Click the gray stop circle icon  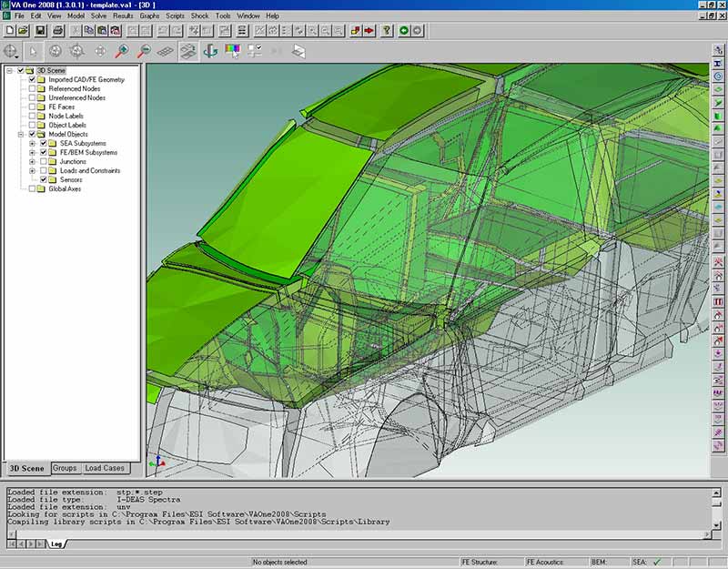[417, 31]
